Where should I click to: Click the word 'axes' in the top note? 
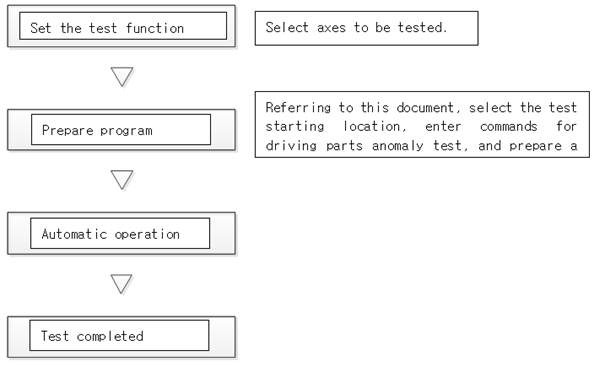[x=331, y=28]
